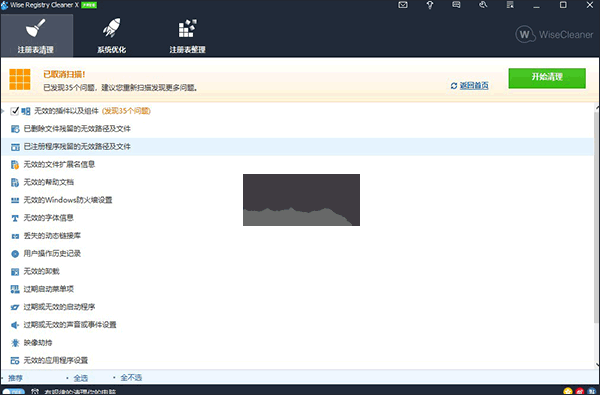The height and width of the screenshot is (395, 600).
Task: Click the lightbulb icon in title bar
Action: [x=430, y=5]
